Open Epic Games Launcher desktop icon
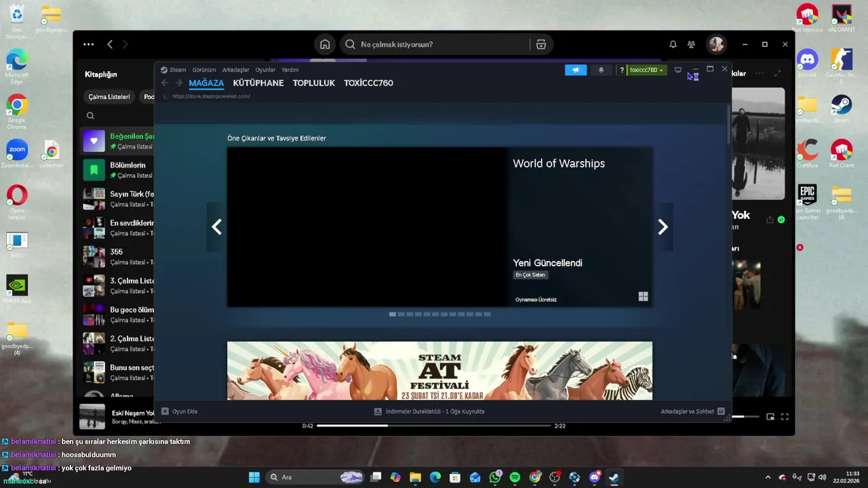Viewport: 868px width, 488px height. (807, 203)
